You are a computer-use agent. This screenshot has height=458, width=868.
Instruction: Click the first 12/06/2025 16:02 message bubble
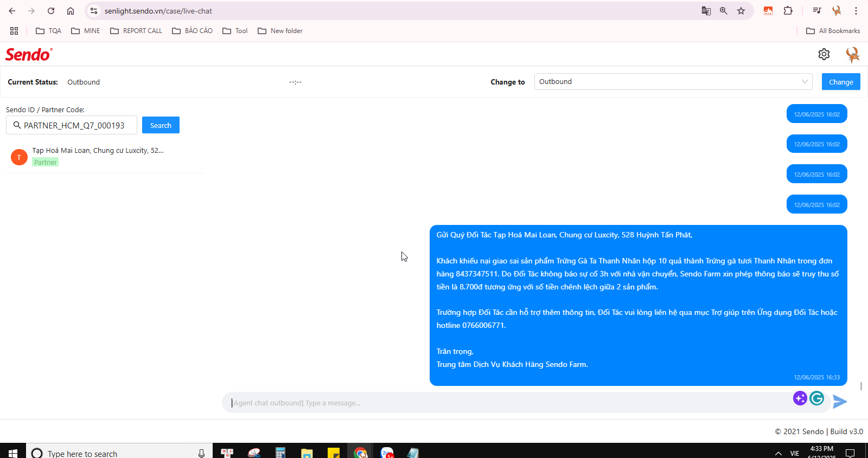[817, 114]
